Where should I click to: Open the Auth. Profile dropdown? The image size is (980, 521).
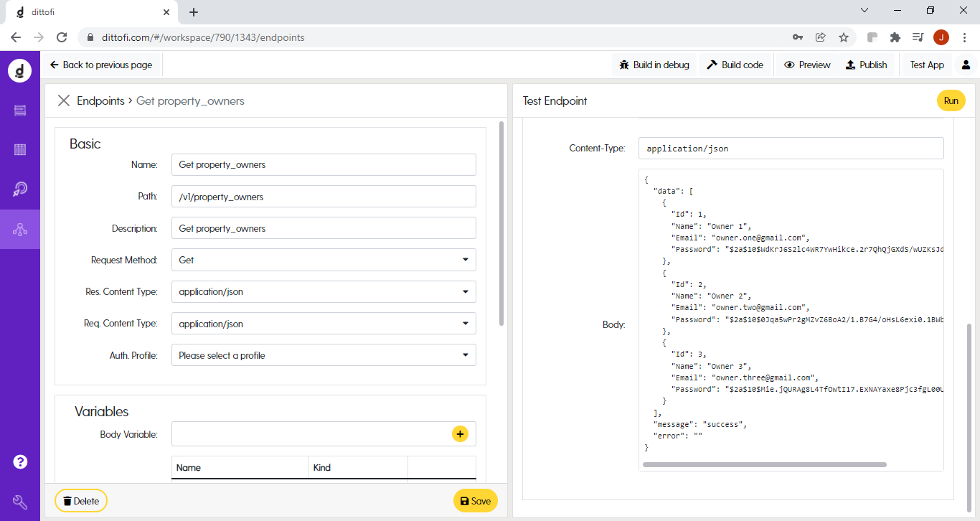coord(324,355)
